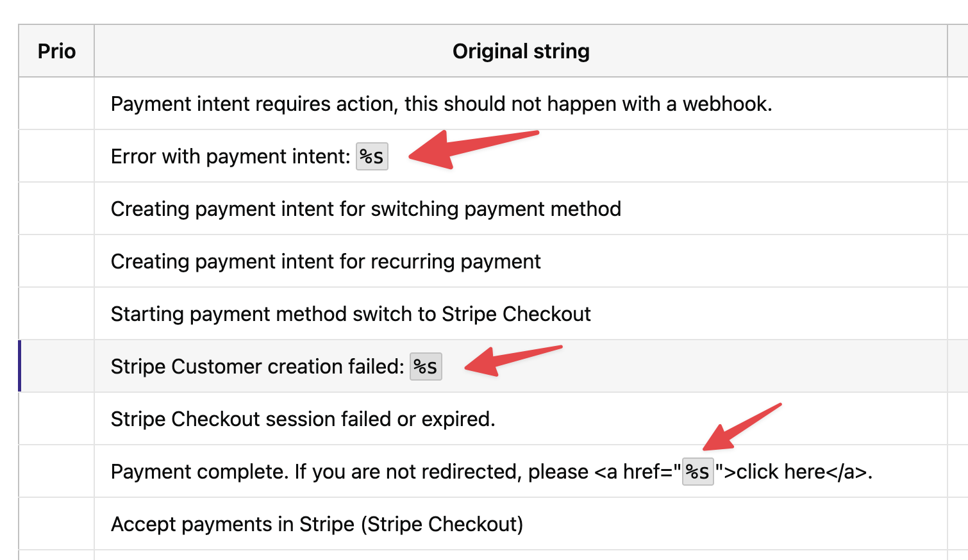968x560 pixels.
Task: Click the priority cell beside 'Error with payment intent'
Action: click(x=56, y=156)
